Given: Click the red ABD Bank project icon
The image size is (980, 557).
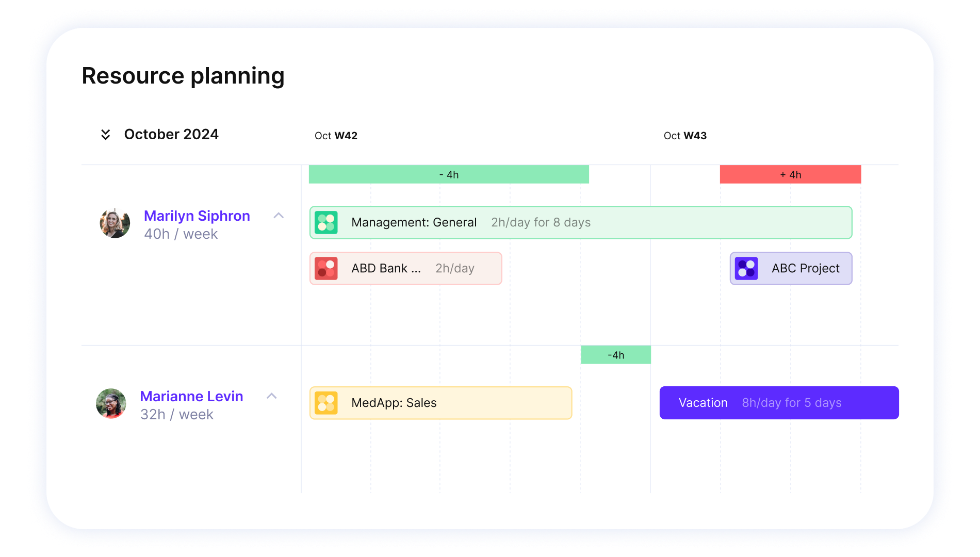Looking at the screenshot, I should [x=326, y=269].
